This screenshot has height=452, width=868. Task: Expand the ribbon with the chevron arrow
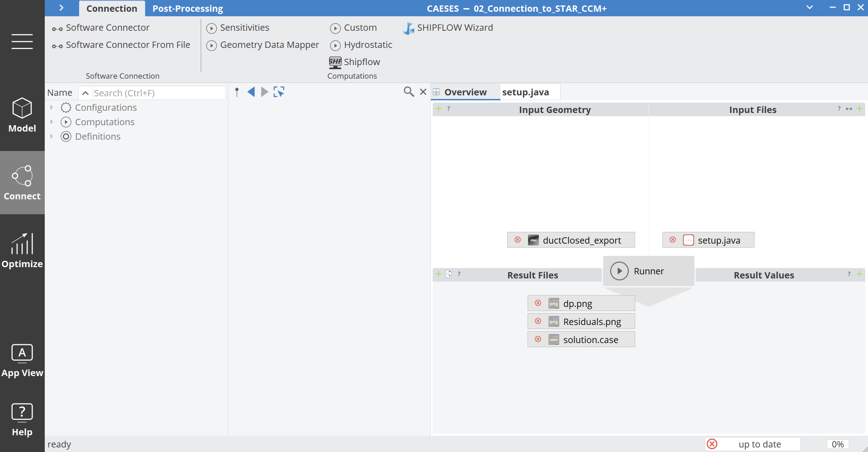pyautogui.click(x=61, y=8)
